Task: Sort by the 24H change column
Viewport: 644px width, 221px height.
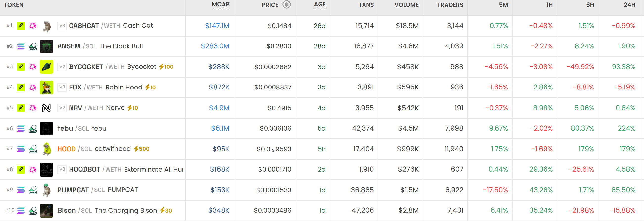Action: point(629,5)
